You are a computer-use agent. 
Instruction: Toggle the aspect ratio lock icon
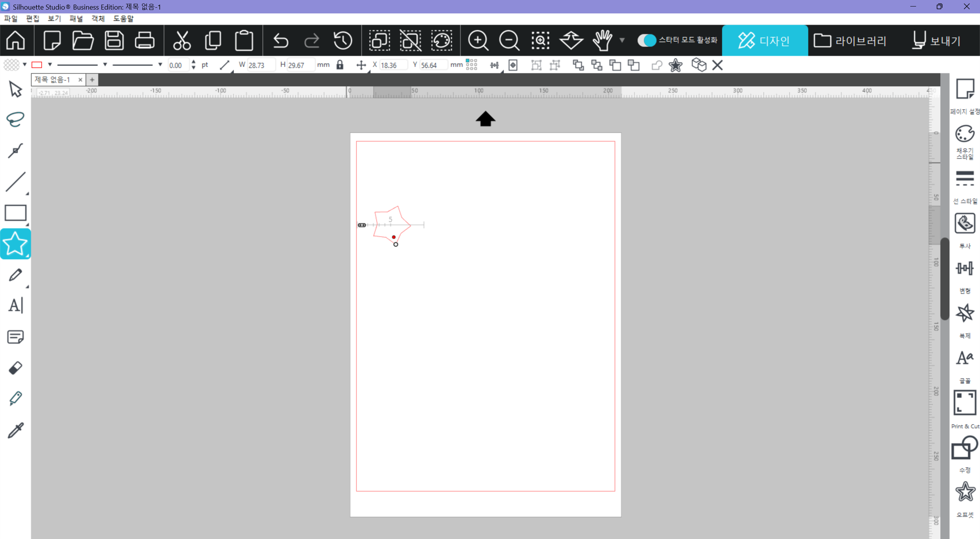340,65
